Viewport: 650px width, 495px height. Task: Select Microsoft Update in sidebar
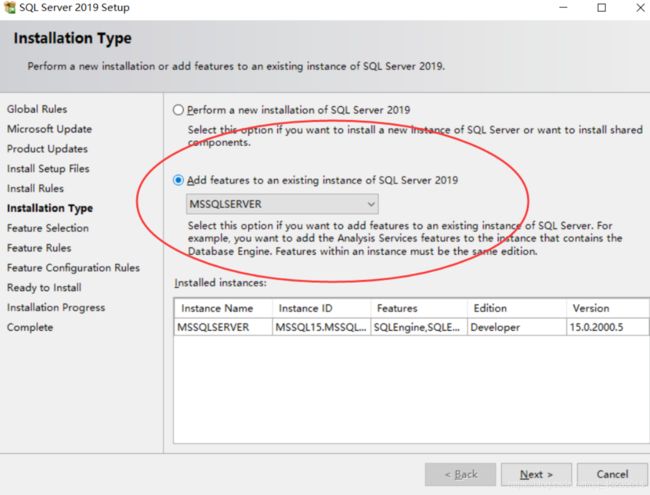(49, 129)
